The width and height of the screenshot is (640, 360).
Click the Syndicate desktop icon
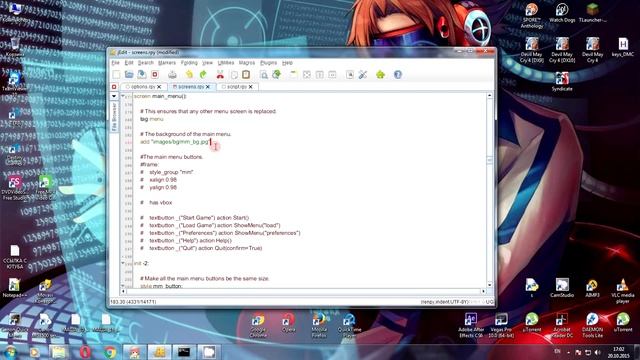click(x=562, y=81)
